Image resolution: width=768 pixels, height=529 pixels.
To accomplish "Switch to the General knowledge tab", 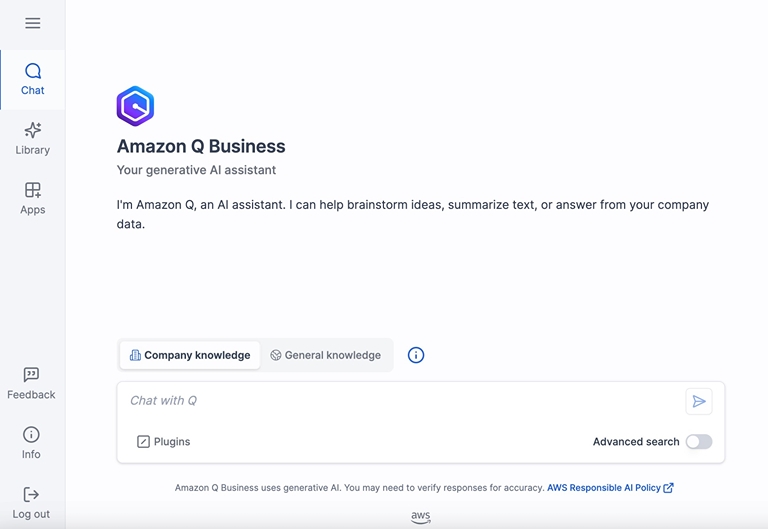I will [326, 355].
